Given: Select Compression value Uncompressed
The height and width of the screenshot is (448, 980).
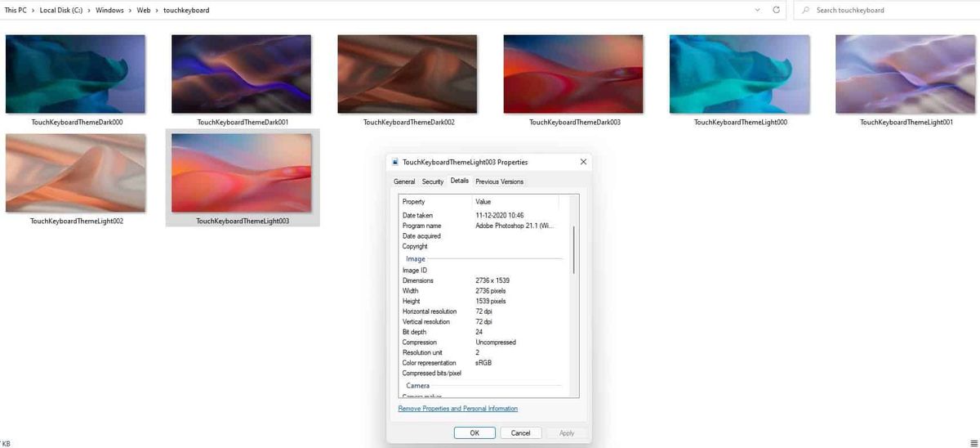Looking at the screenshot, I should [496, 343].
